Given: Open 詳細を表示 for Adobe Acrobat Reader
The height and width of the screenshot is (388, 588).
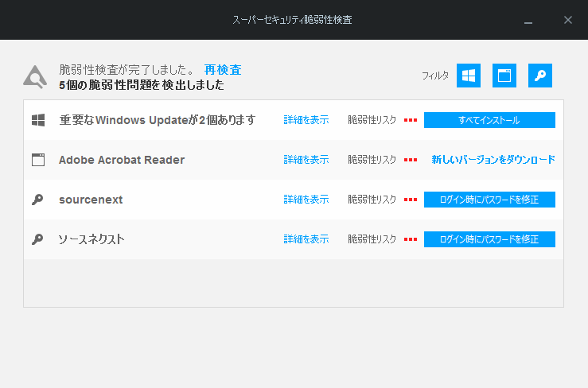Looking at the screenshot, I should [x=306, y=160].
